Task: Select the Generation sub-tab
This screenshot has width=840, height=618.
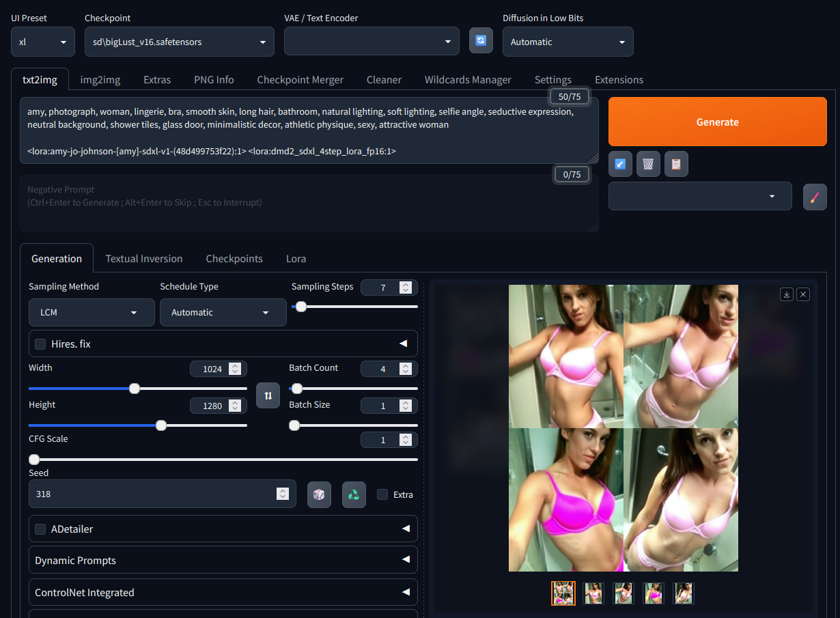Action: pyautogui.click(x=57, y=258)
